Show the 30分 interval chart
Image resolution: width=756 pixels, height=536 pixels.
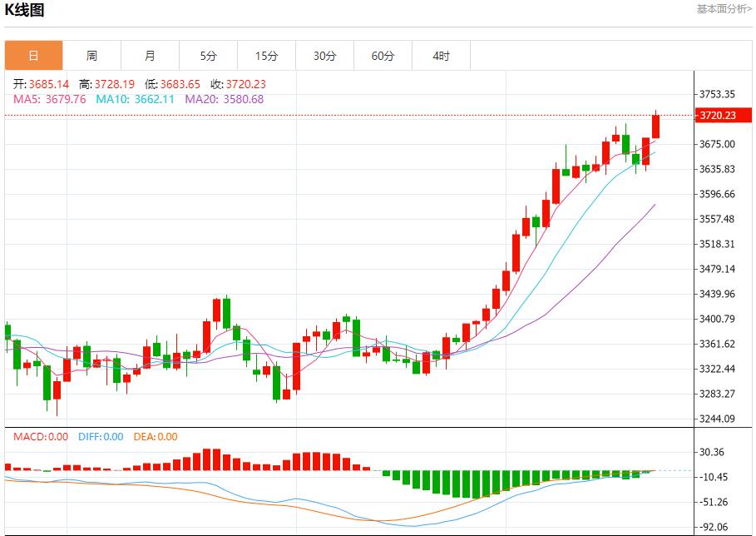[324, 56]
